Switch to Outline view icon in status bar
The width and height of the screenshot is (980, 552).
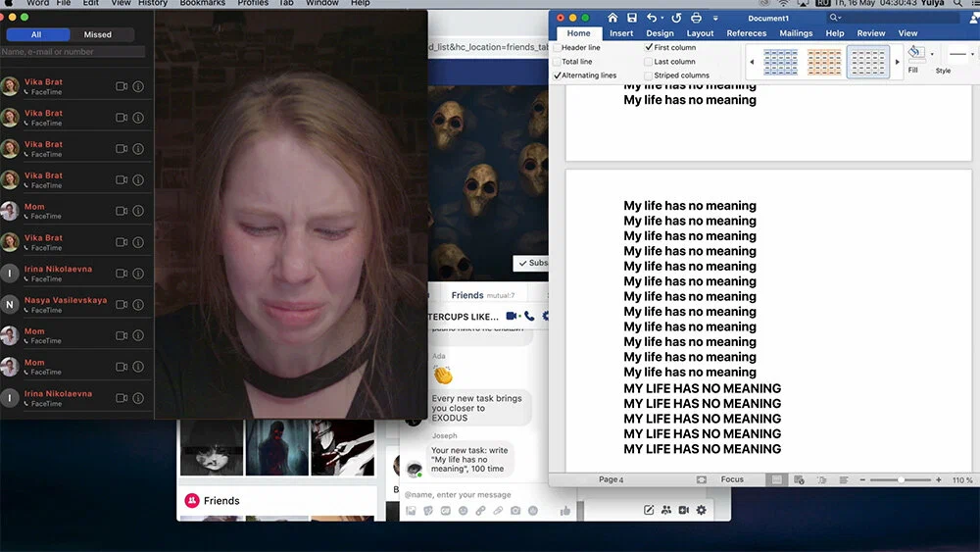tap(822, 479)
